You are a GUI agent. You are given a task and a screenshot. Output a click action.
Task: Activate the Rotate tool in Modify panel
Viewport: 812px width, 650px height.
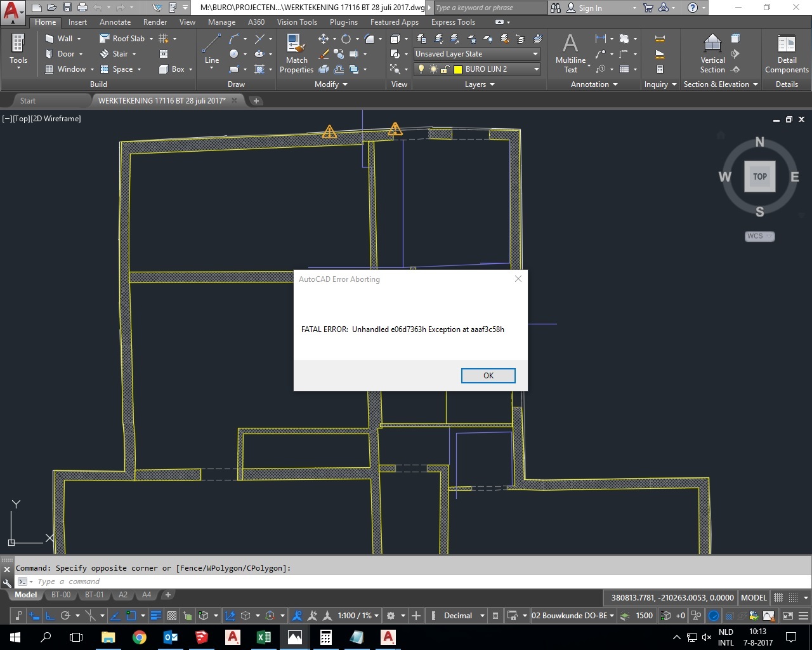pos(346,39)
